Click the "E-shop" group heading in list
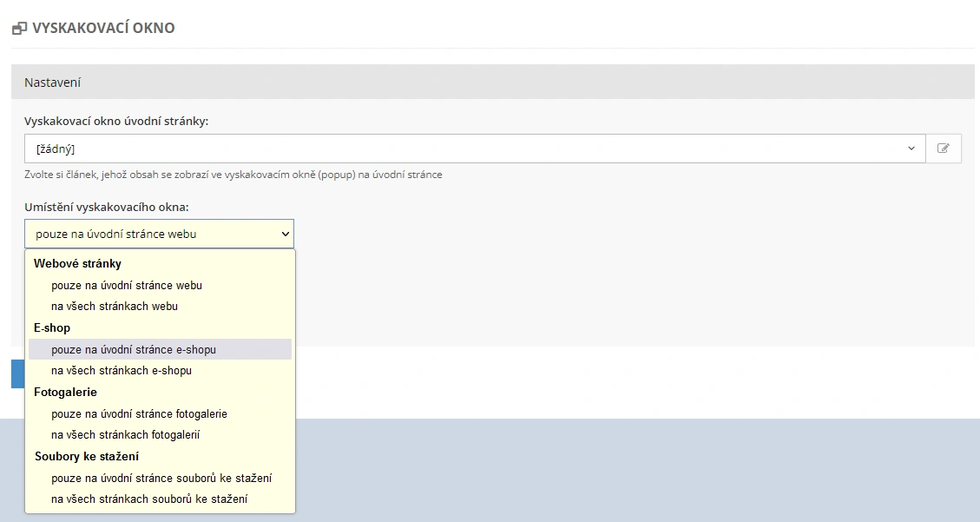The height and width of the screenshot is (522, 980). click(x=52, y=327)
